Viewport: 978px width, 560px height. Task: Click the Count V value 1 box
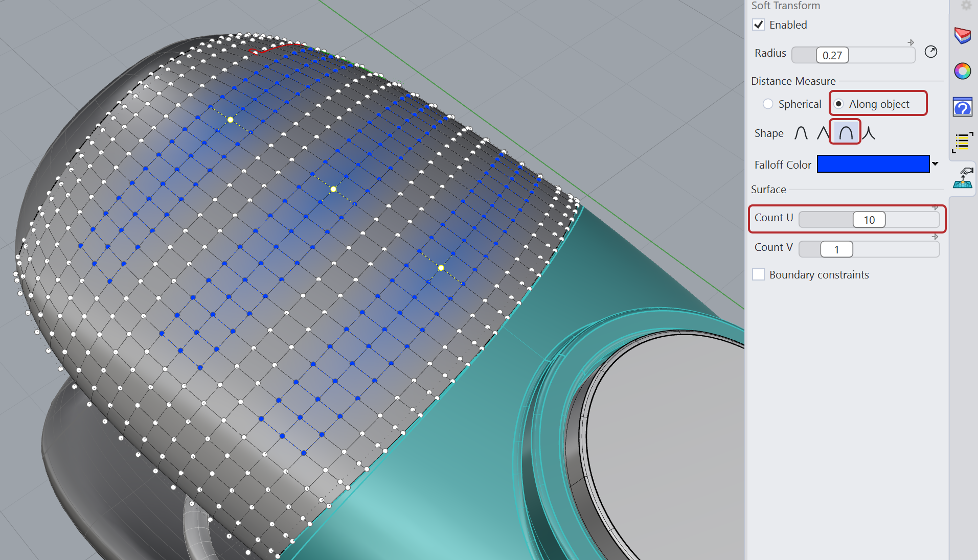tap(836, 249)
